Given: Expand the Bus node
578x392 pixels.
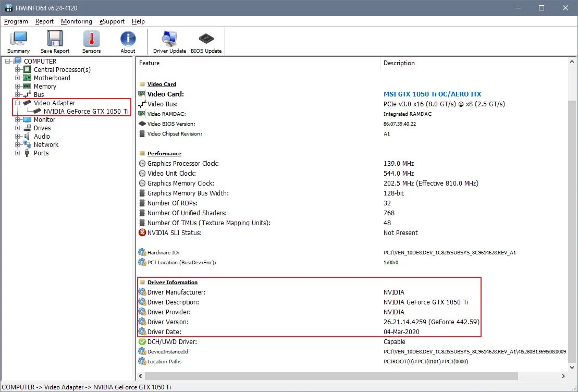Looking at the screenshot, I should [x=17, y=95].
